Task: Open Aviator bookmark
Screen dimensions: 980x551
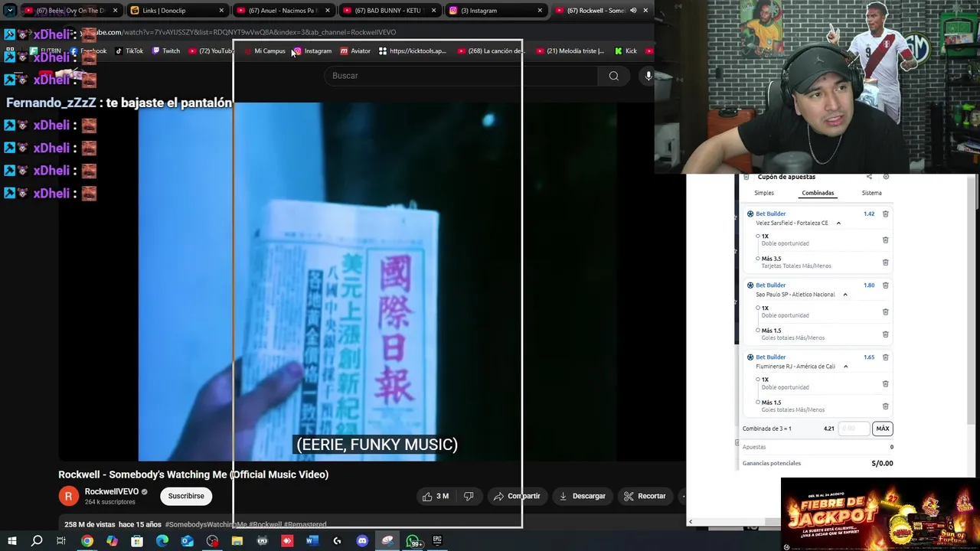Action: pyautogui.click(x=355, y=51)
